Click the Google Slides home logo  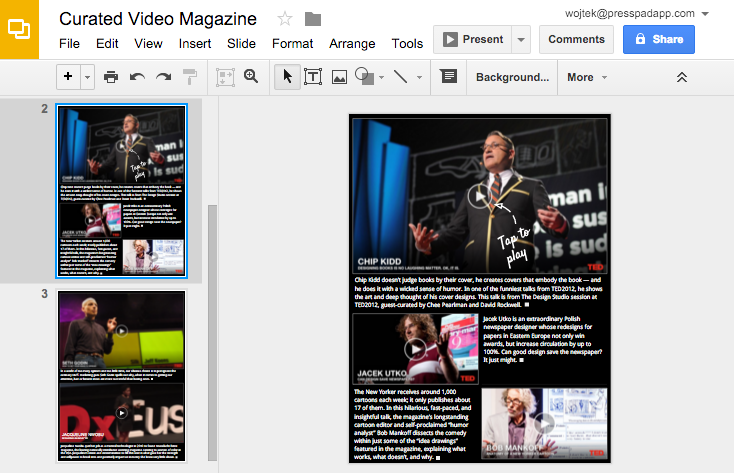pyautogui.click(x=19, y=29)
